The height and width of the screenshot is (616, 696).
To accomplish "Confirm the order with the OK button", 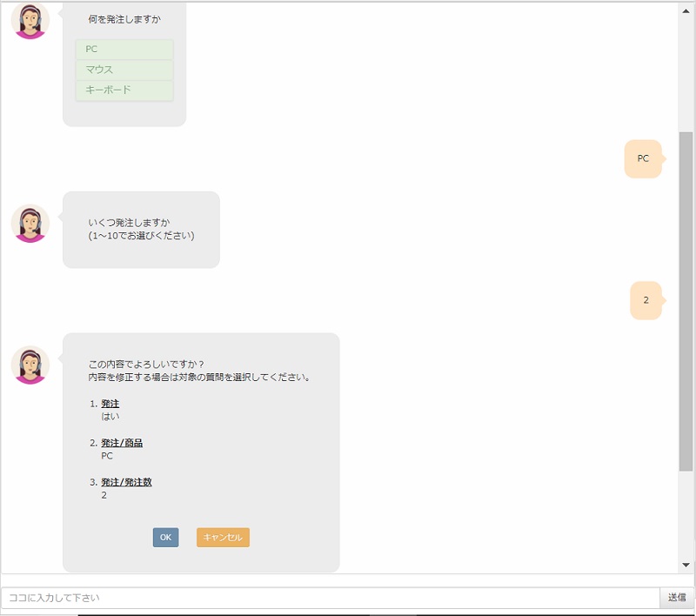I will [x=165, y=538].
